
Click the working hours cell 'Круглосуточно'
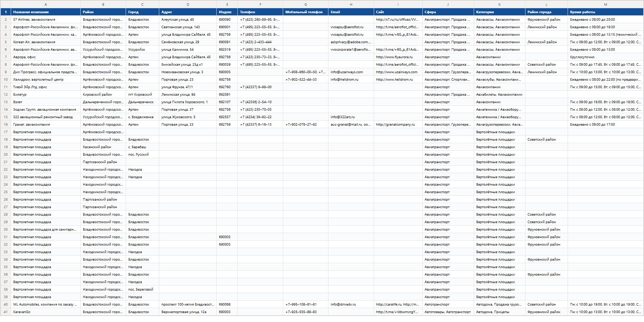pos(605,57)
